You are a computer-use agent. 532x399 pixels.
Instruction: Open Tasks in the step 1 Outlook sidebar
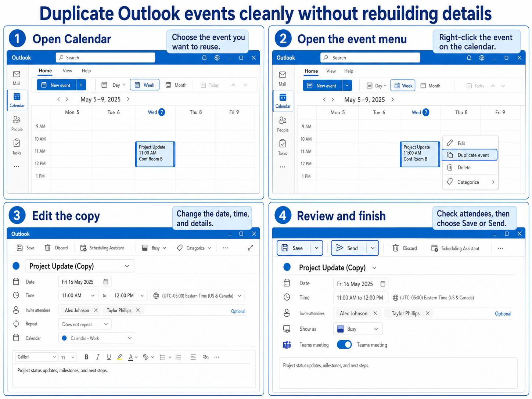(17, 147)
